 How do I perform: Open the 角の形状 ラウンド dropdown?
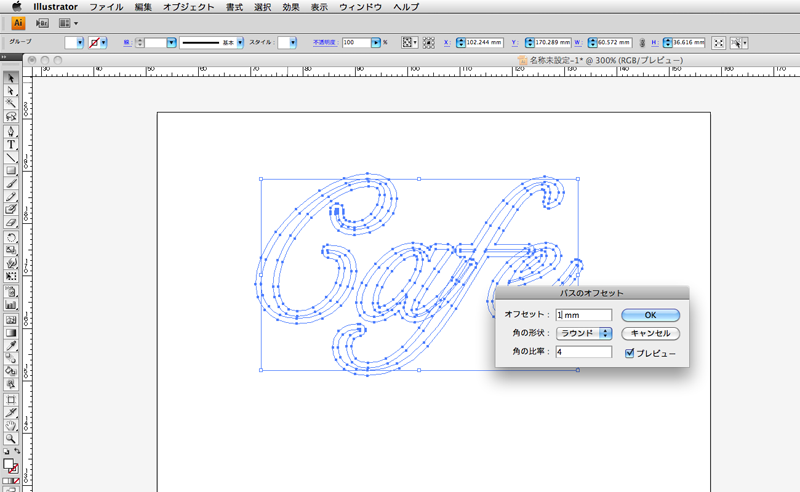[584, 333]
